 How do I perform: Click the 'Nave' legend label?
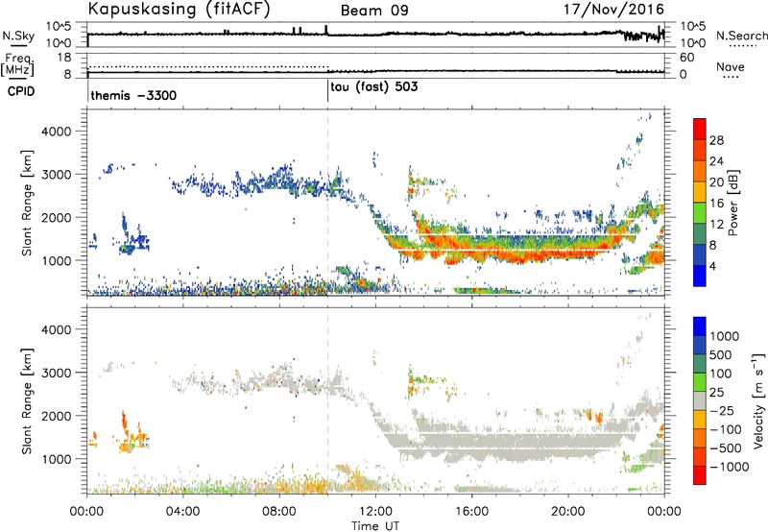point(731,66)
